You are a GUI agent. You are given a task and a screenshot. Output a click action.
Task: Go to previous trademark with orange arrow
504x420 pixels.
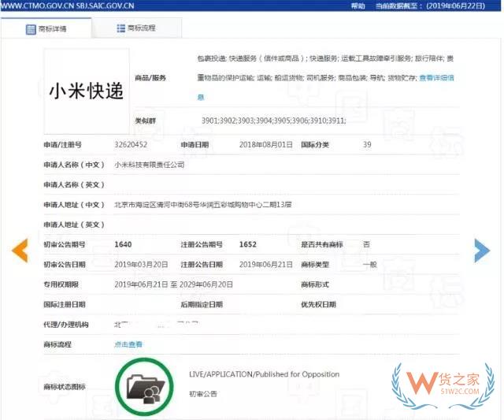click(20, 251)
